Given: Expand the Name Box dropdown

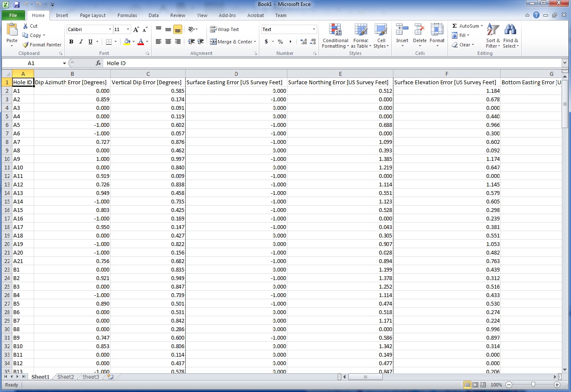Looking at the screenshot, I should click(65, 63).
